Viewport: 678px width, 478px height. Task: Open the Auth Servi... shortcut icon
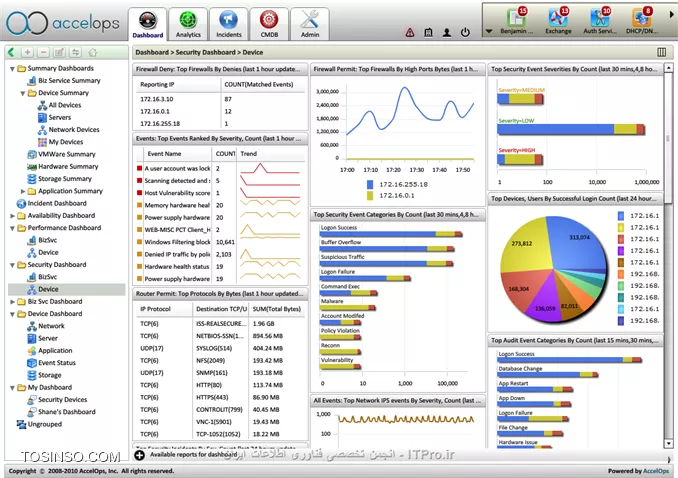[x=599, y=20]
